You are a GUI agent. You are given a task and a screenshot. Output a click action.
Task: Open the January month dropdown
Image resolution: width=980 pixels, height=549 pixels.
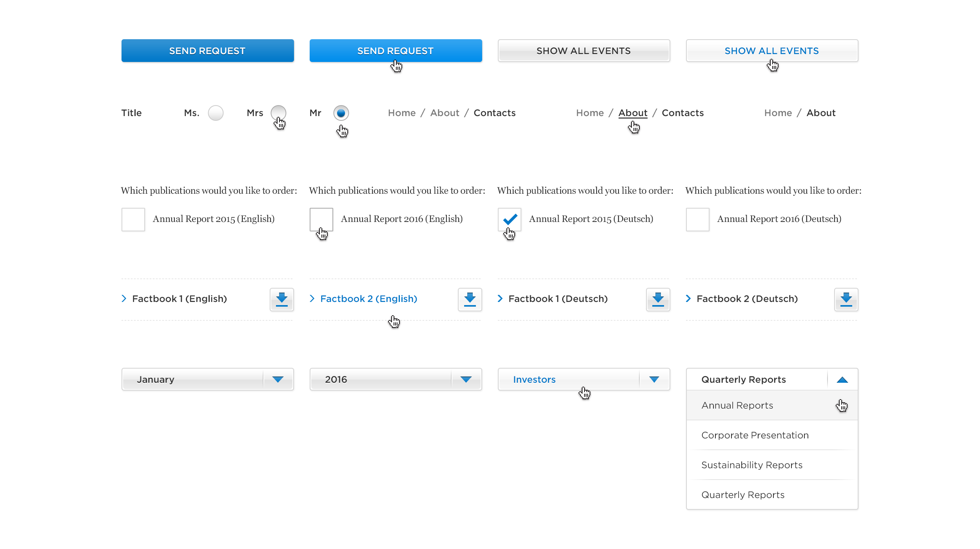(x=208, y=379)
